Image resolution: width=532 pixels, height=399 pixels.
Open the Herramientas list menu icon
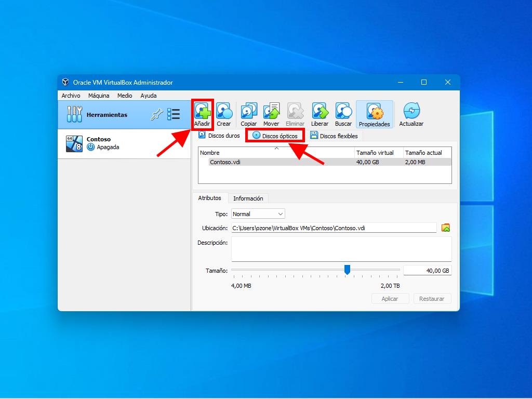click(x=174, y=115)
